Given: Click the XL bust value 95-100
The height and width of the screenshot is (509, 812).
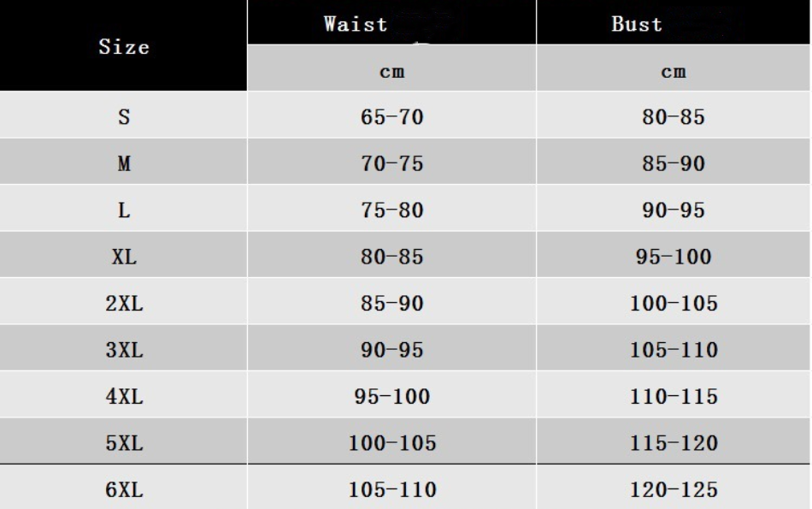Looking at the screenshot, I should (674, 257).
